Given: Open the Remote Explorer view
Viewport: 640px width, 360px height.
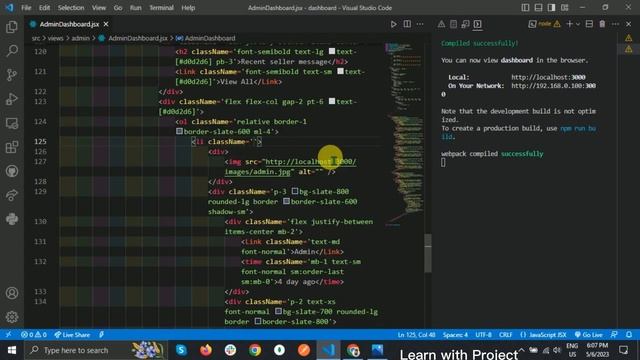Looking at the screenshot, I should click(x=12, y=123).
